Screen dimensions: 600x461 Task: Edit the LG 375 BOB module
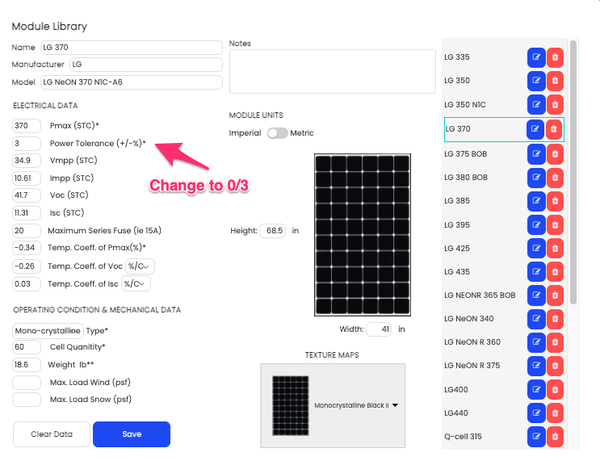pyautogui.click(x=536, y=154)
